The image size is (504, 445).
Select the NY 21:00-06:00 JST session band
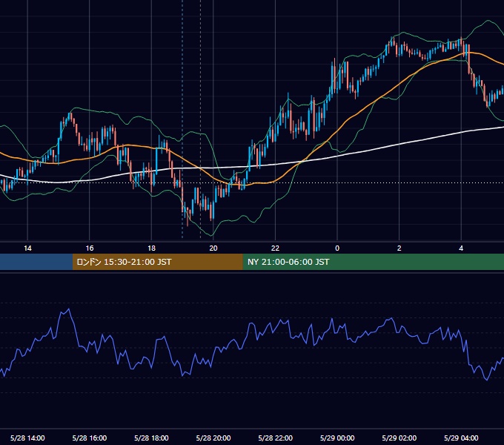point(373,262)
